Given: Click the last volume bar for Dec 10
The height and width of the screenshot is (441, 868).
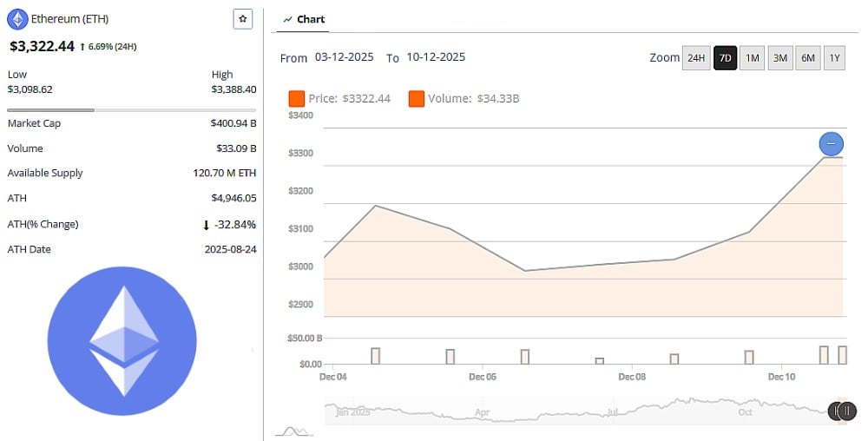Looking at the screenshot, I should [842, 355].
